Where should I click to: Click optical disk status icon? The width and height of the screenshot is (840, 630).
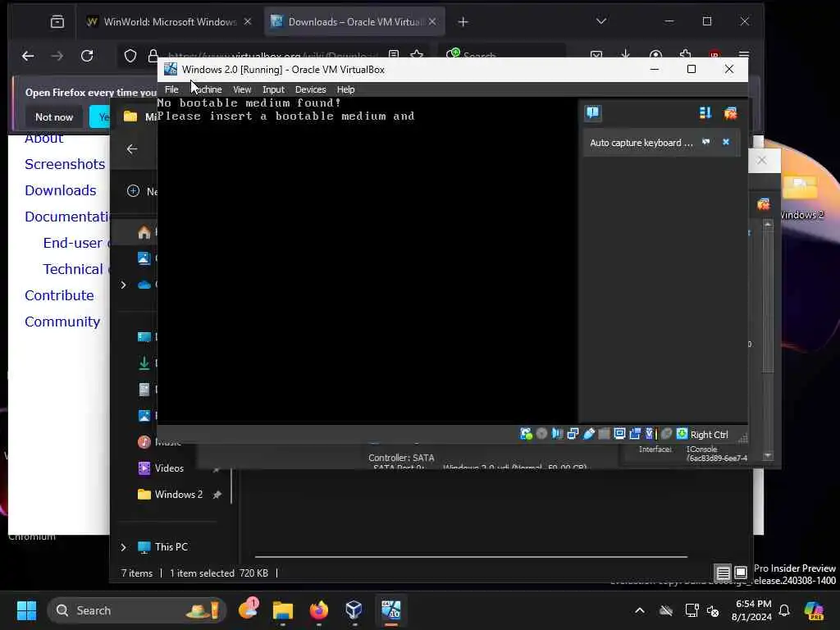[x=541, y=434]
